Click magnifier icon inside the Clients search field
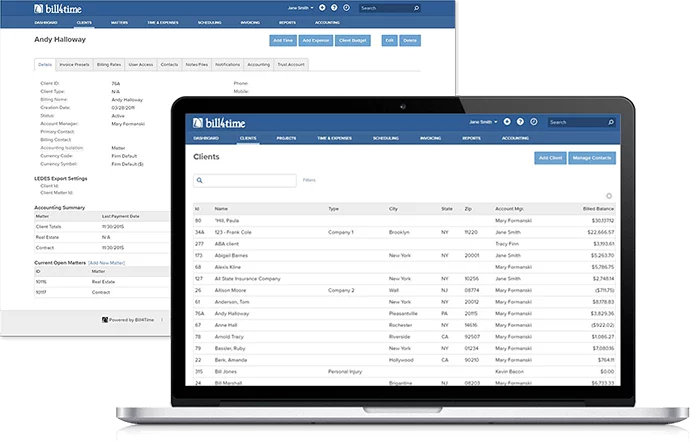 [200, 180]
